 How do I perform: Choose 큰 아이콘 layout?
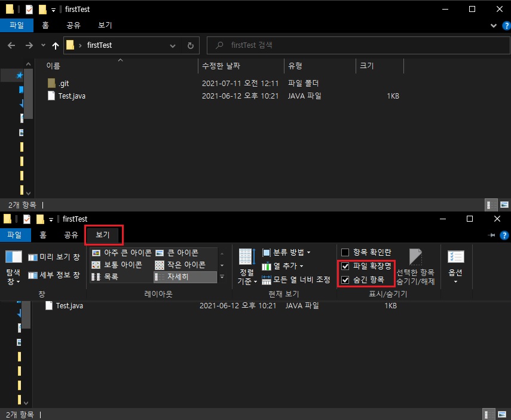pos(177,253)
